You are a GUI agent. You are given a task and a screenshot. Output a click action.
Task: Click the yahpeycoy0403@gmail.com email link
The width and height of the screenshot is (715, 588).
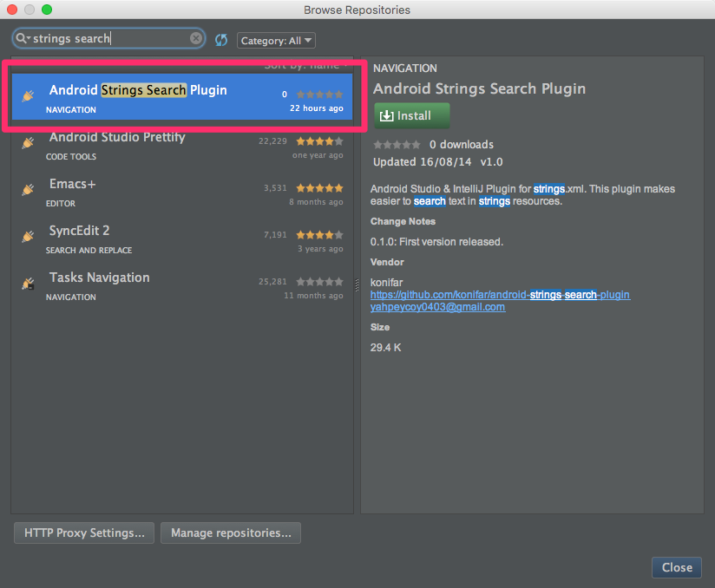[x=437, y=307]
